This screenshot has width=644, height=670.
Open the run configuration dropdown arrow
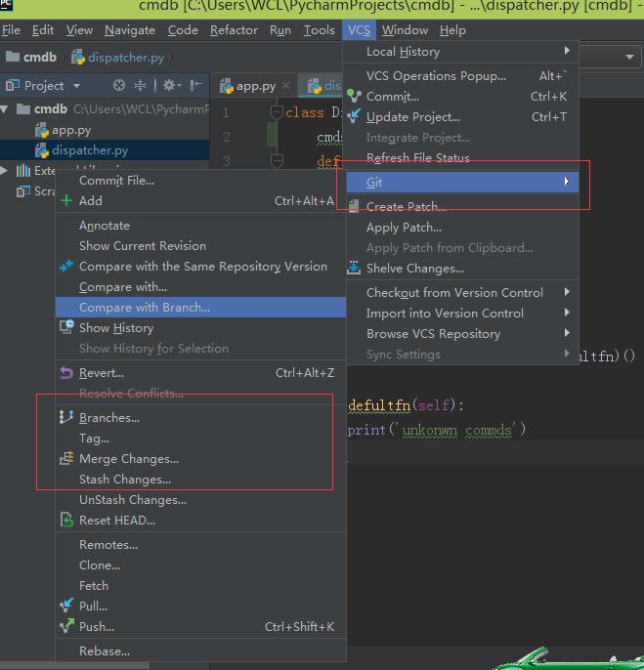click(629, 57)
